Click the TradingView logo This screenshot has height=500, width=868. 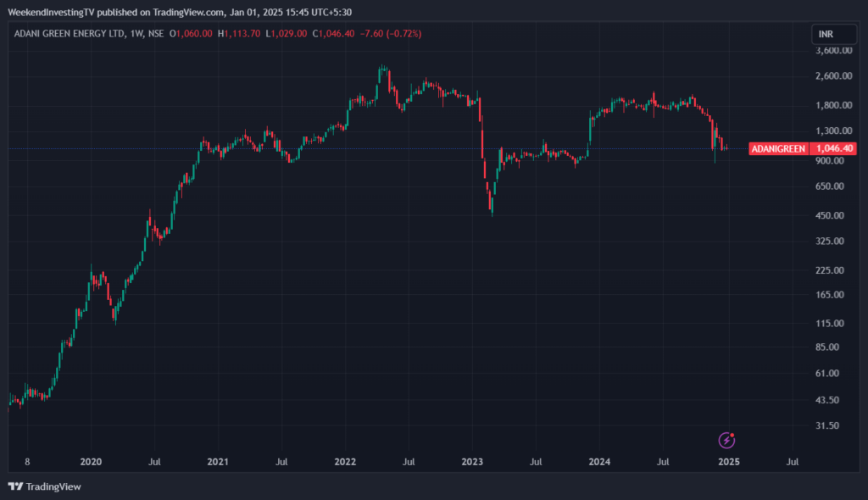[45, 486]
